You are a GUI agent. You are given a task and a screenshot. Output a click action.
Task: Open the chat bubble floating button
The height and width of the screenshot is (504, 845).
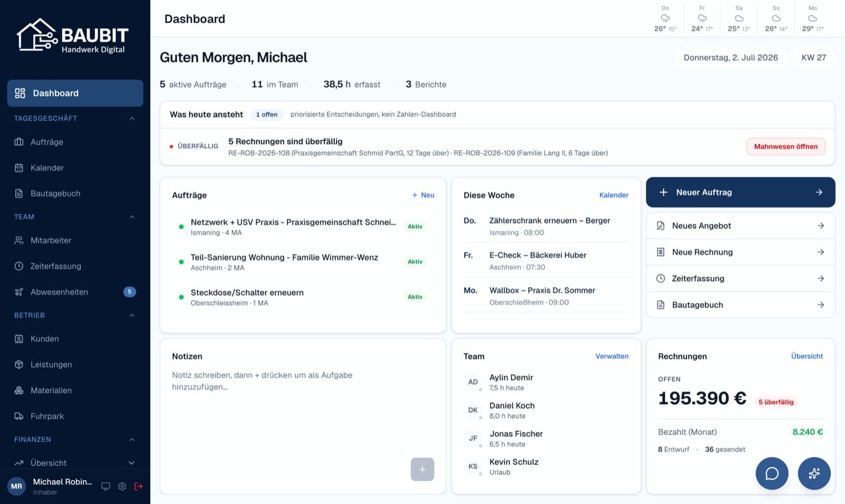pos(772,473)
